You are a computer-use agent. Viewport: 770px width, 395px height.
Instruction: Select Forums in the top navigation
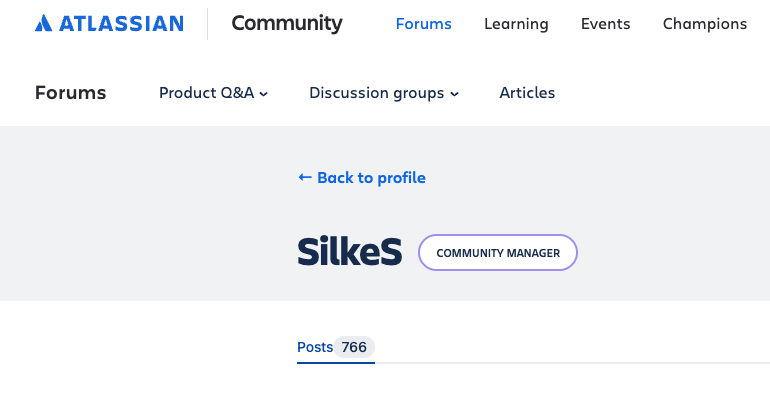click(x=423, y=24)
